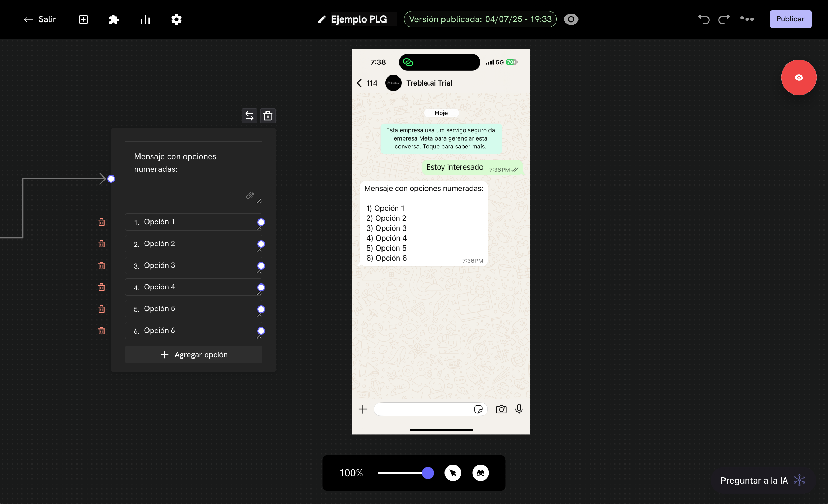
Task: Select the binoculars search tool
Action: tap(480, 473)
